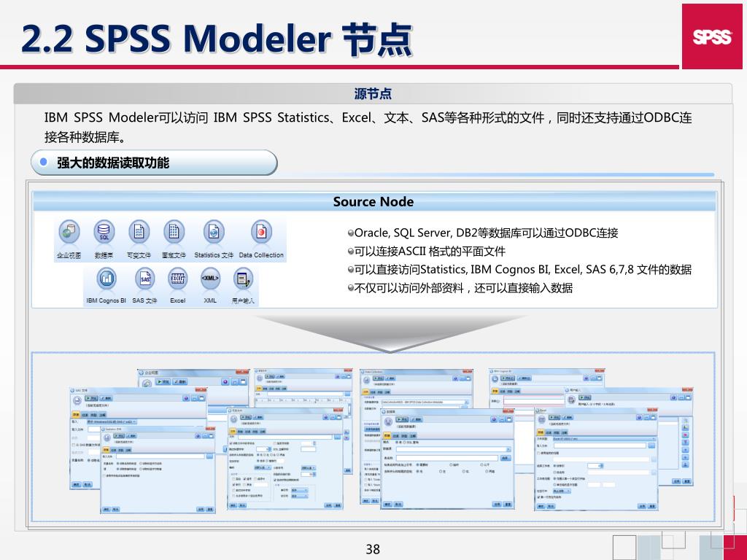Image resolution: width=747 pixels, height=560 pixels.
Task: Click the help icon in 企业视图 dialog
Action: (225, 382)
